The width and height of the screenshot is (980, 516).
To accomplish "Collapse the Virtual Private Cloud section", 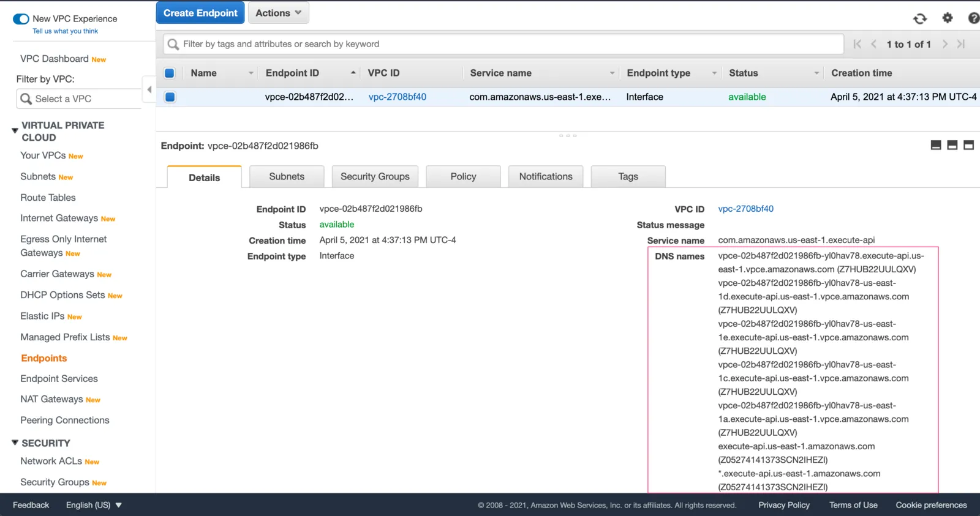I will click(x=15, y=131).
